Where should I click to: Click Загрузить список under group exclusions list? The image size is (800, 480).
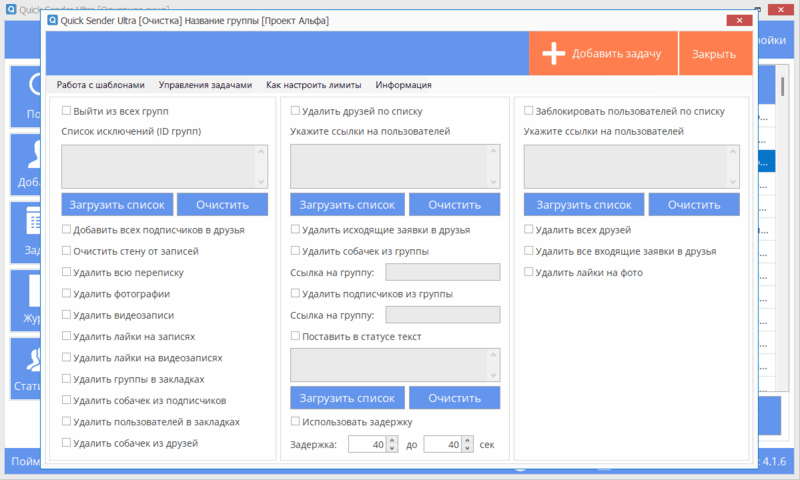(x=117, y=205)
